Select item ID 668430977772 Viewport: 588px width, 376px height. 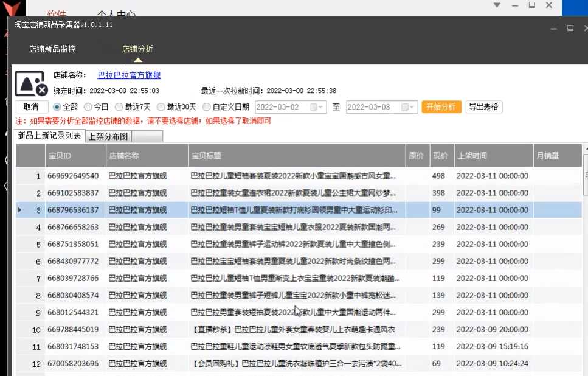pyautogui.click(x=73, y=261)
